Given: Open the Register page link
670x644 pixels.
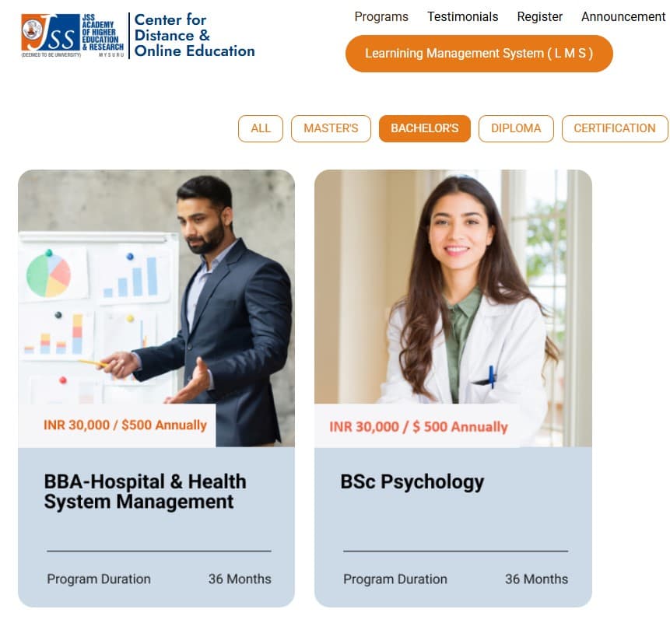Looking at the screenshot, I should point(539,16).
